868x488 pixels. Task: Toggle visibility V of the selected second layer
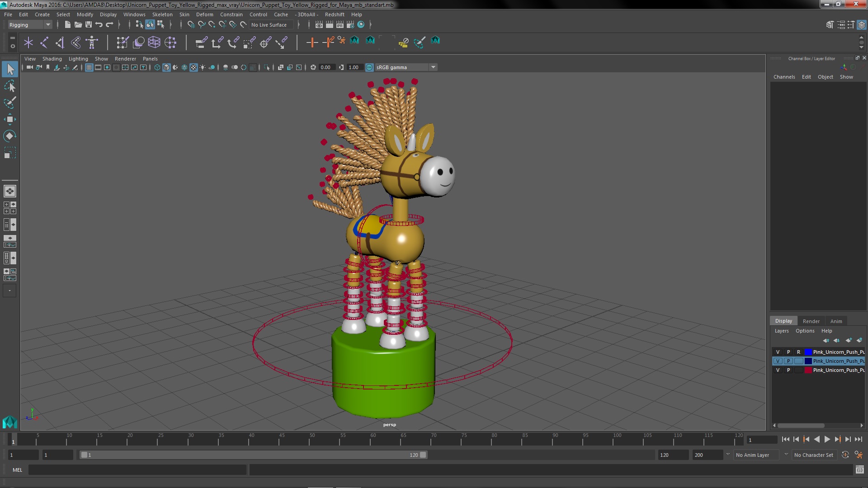pyautogui.click(x=778, y=361)
